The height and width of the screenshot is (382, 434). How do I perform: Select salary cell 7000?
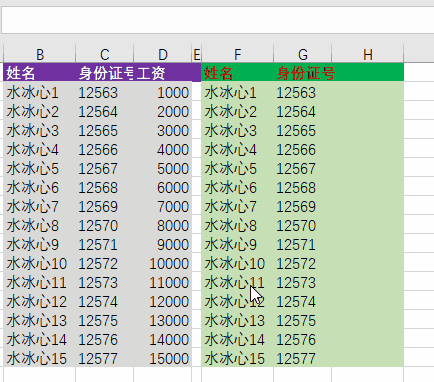click(163, 206)
